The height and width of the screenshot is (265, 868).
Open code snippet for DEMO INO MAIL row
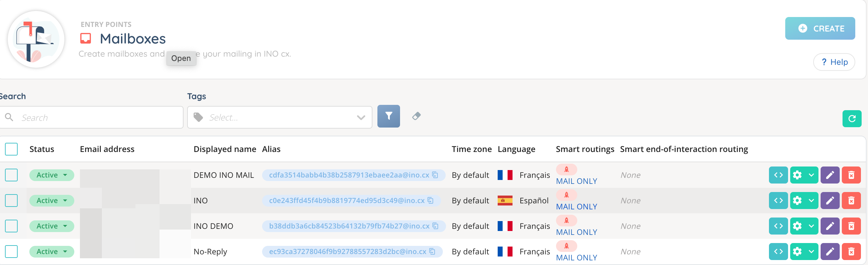778,175
